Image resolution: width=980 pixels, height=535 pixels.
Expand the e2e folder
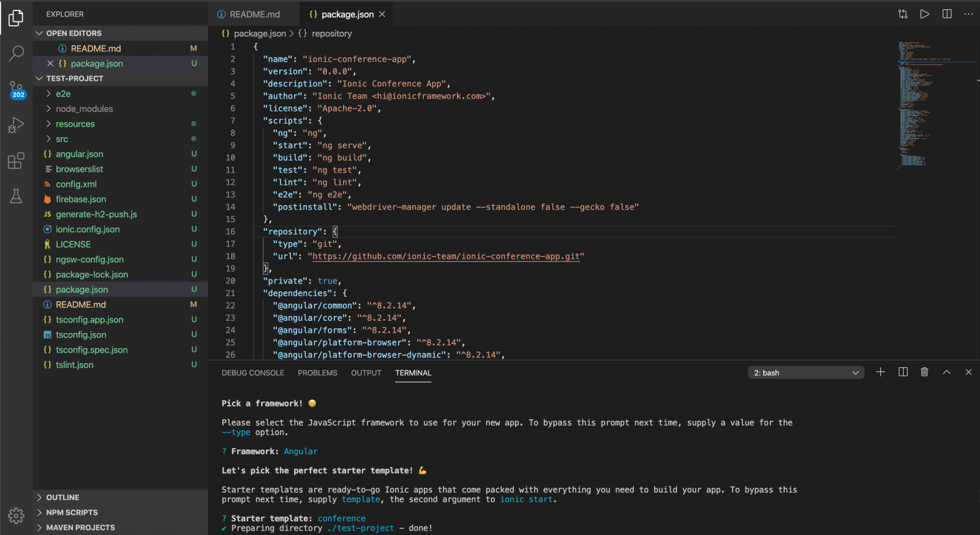(x=120, y=94)
